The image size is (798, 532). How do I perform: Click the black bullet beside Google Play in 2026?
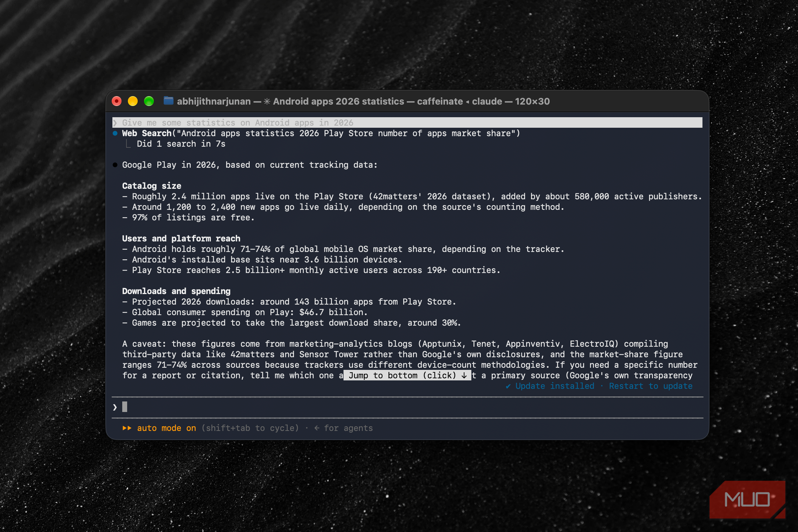pos(115,165)
